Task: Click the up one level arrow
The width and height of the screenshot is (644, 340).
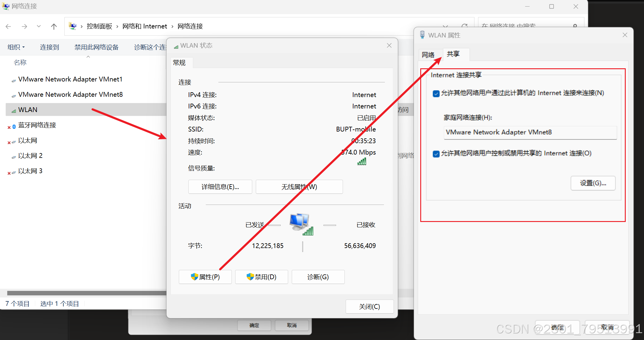Action: pos(54,26)
